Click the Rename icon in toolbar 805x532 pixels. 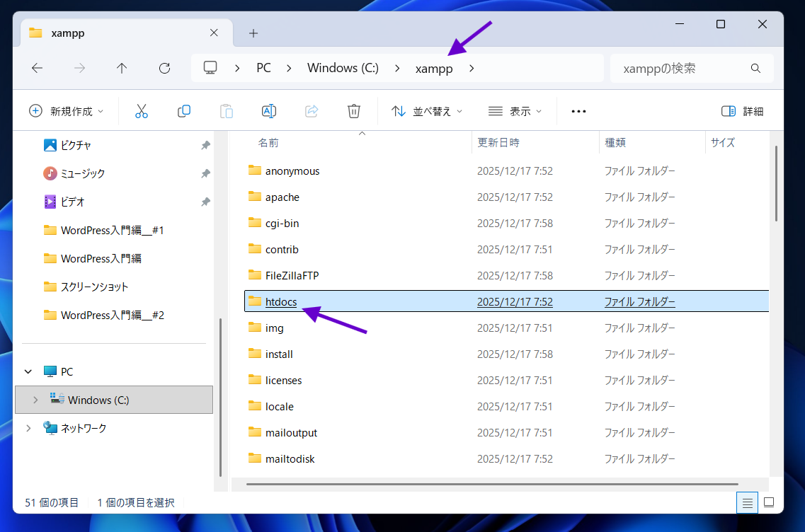point(269,111)
